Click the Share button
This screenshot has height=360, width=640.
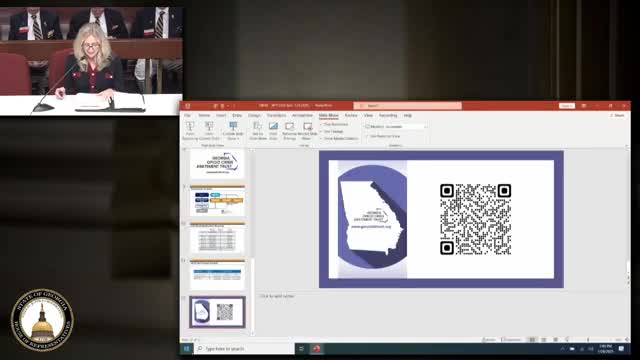coord(618,116)
